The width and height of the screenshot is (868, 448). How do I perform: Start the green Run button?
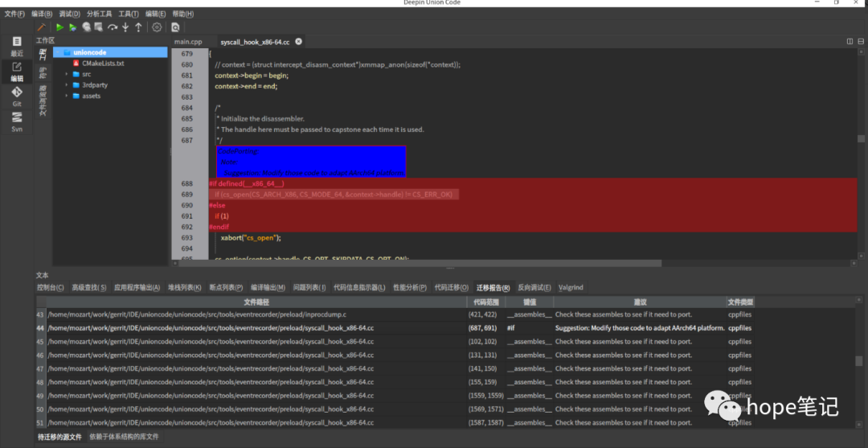59,27
